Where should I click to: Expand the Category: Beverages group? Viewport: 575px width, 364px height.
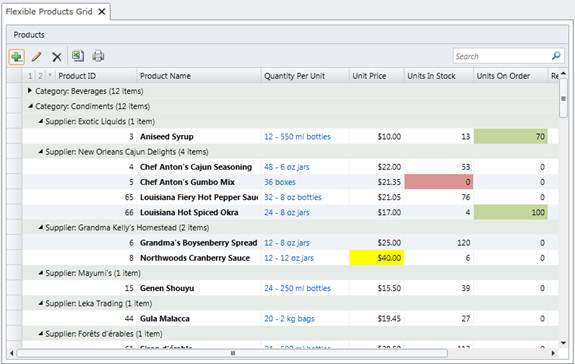tap(30, 91)
